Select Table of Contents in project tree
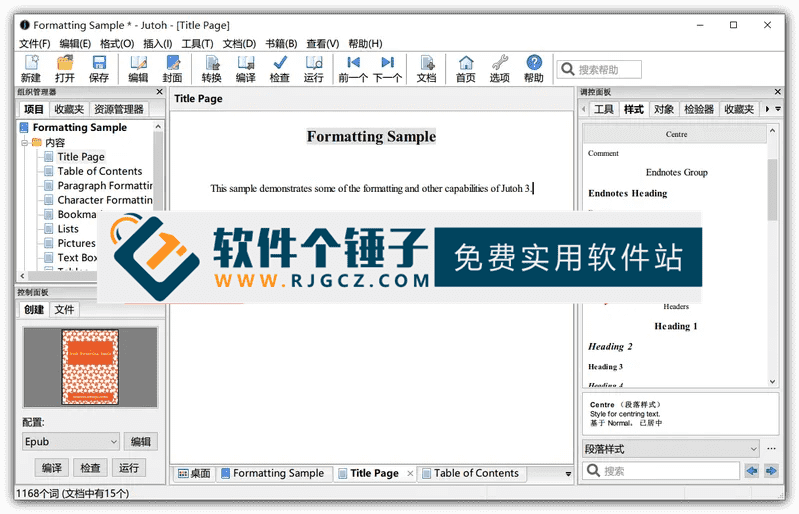The width and height of the screenshot is (799, 514). tap(99, 171)
